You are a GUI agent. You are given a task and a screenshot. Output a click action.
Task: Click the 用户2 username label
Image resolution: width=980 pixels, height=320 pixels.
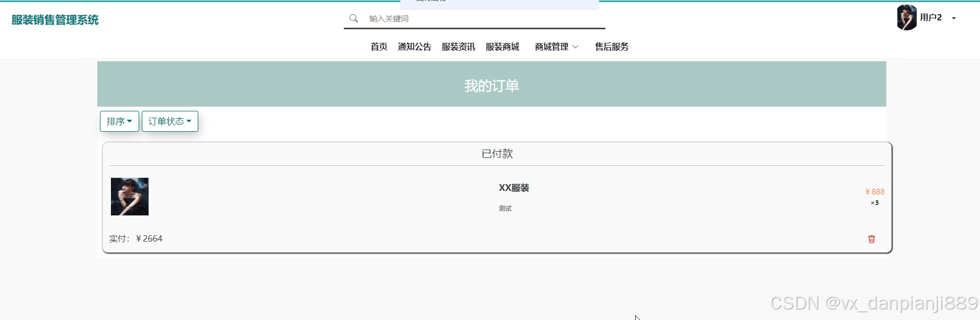[931, 17]
